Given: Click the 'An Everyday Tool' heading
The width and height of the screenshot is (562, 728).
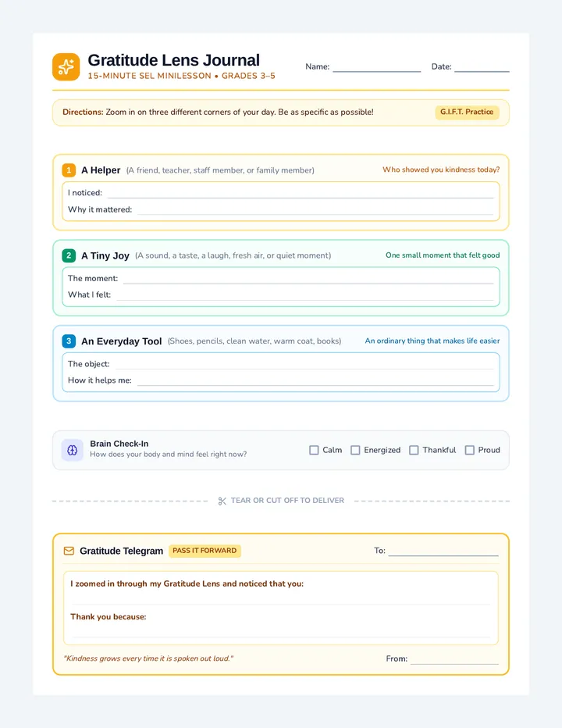Looking at the screenshot, I should point(122,341).
